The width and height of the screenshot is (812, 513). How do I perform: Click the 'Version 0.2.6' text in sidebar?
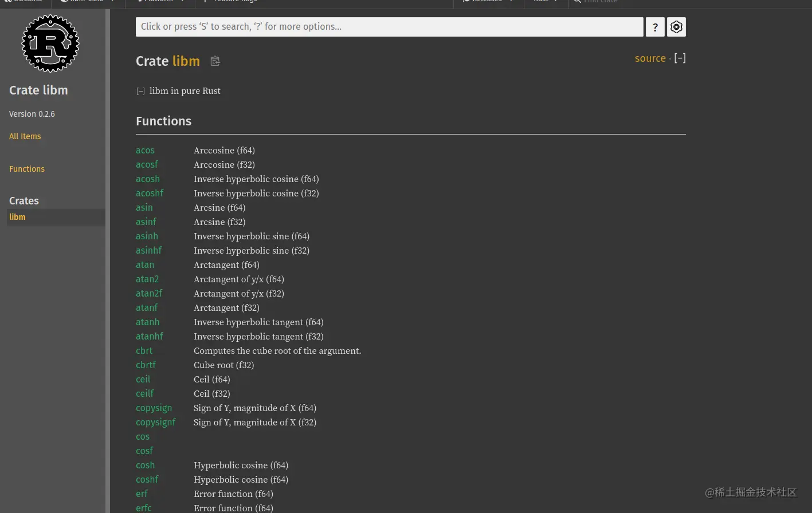click(x=32, y=114)
